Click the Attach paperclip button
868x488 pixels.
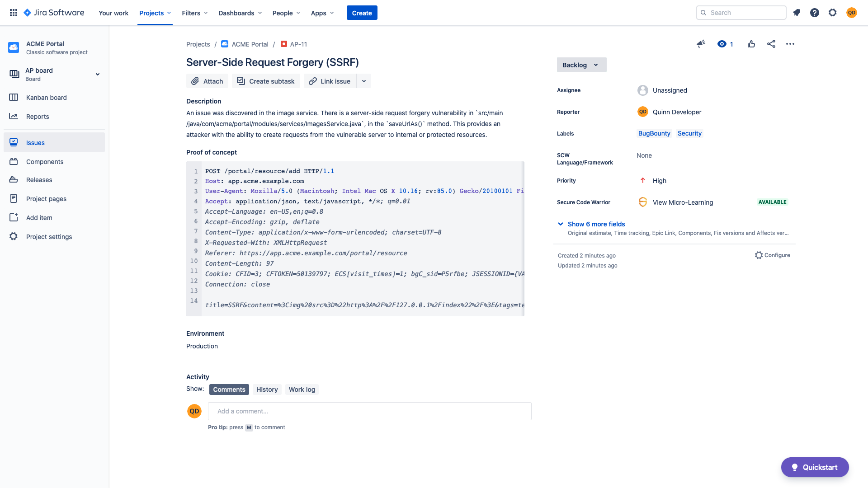point(207,81)
